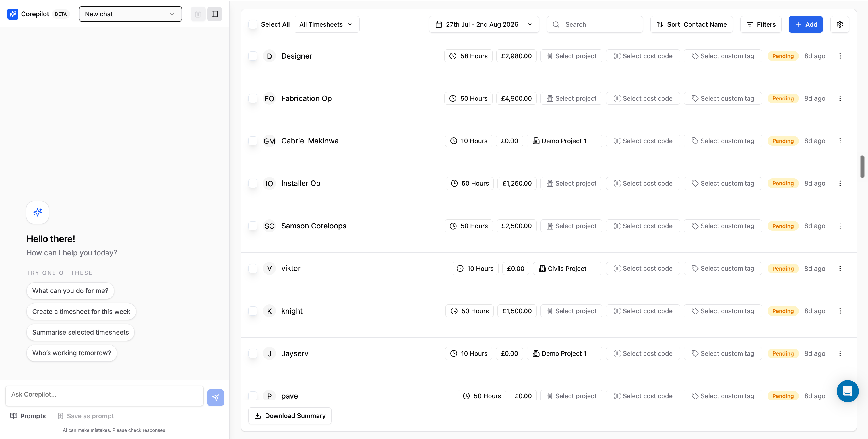The width and height of the screenshot is (868, 439).
Task: Open row menu for Samson Coreloops
Action: click(x=840, y=226)
